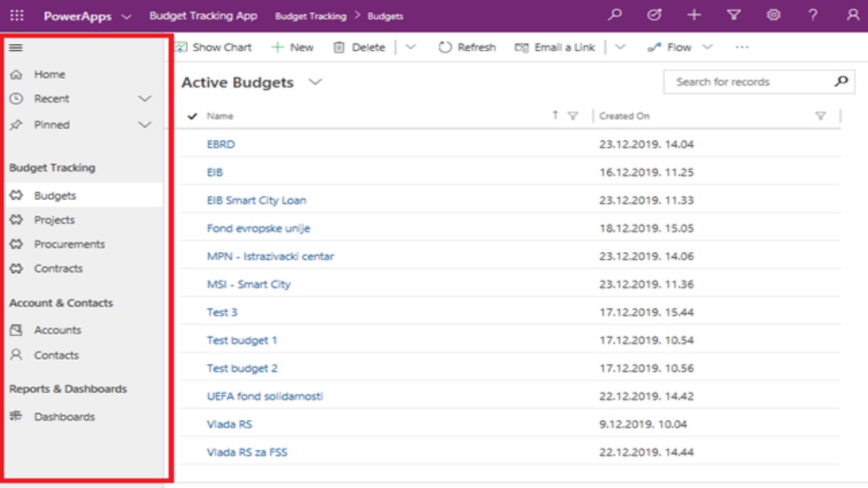The width and height of the screenshot is (868, 488).
Task: Open the Flow dropdown chevron
Action: 707,47
